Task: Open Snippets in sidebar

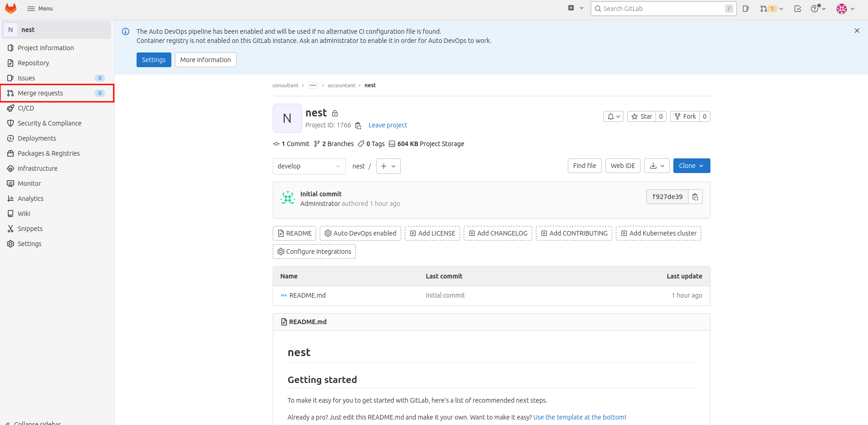Action: [56, 229]
